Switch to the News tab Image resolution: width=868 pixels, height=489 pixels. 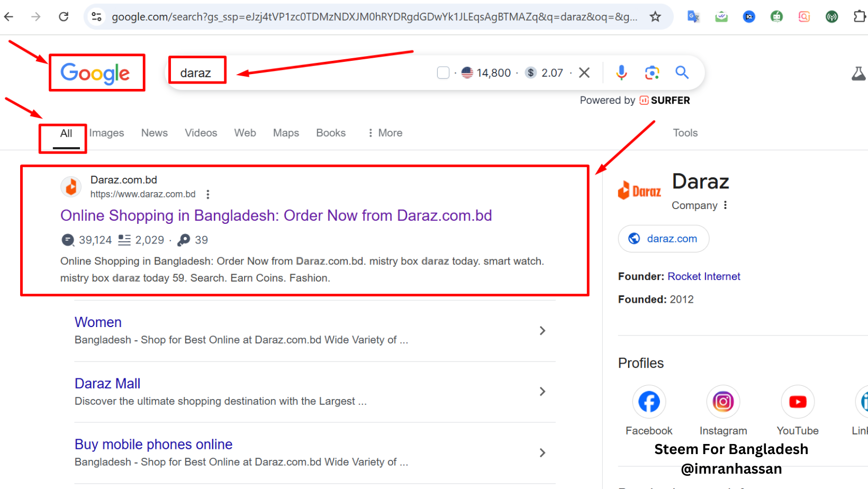(155, 133)
